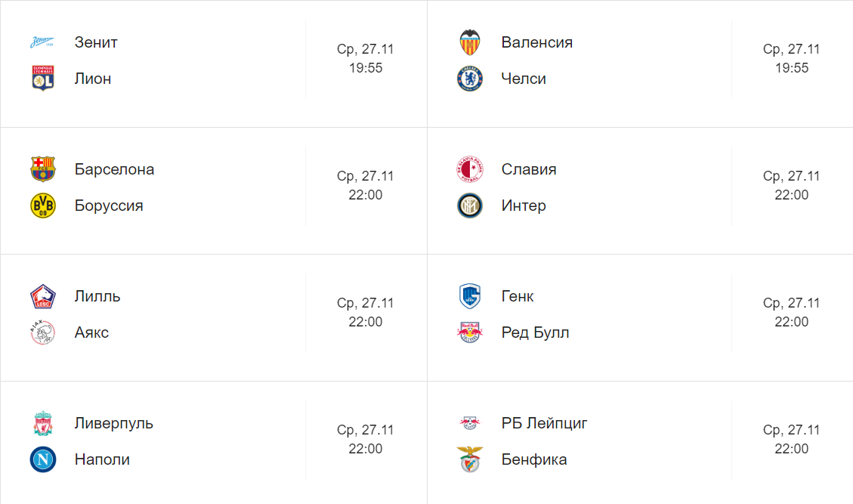Select the Genk blue shield logo
The image size is (853, 504).
(x=469, y=296)
